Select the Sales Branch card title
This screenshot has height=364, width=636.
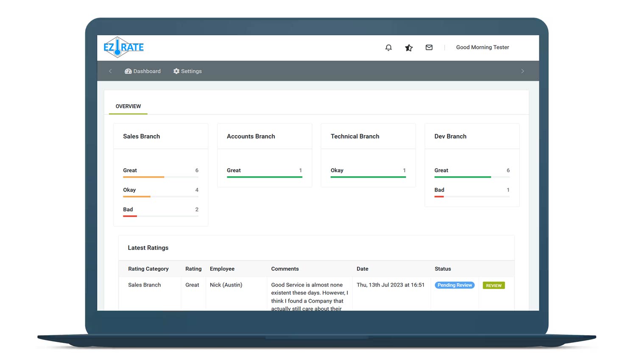142,136
